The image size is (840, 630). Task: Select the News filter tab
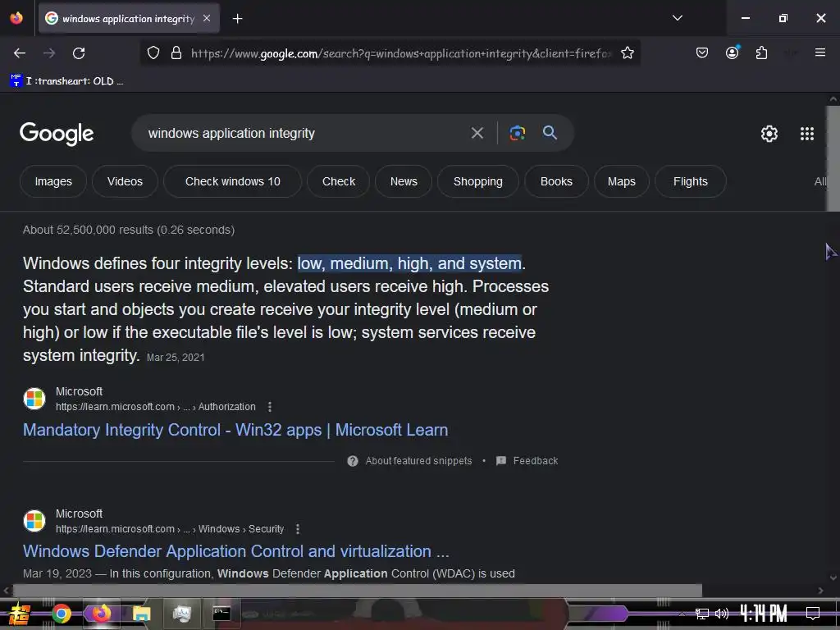coord(404,181)
